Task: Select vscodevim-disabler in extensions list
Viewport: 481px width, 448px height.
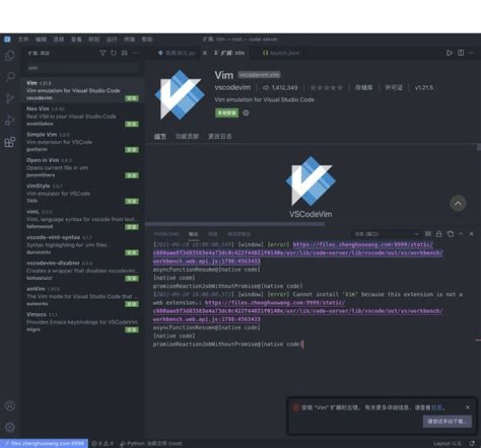Action: pos(82,270)
